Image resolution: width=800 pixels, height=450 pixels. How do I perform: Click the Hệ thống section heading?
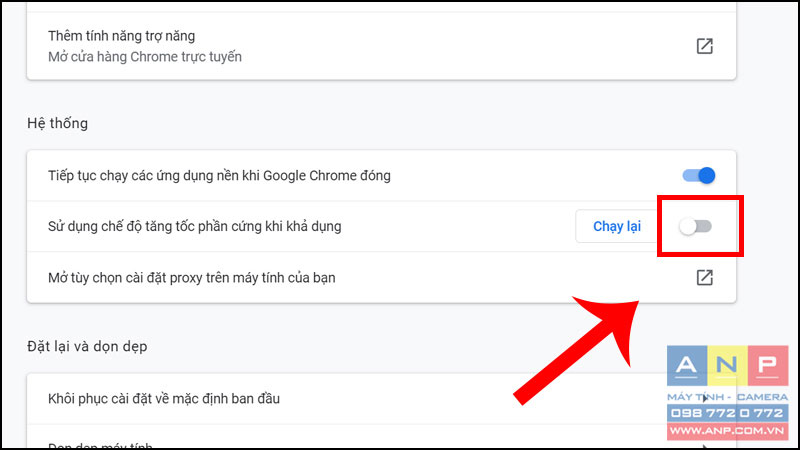tap(58, 123)
